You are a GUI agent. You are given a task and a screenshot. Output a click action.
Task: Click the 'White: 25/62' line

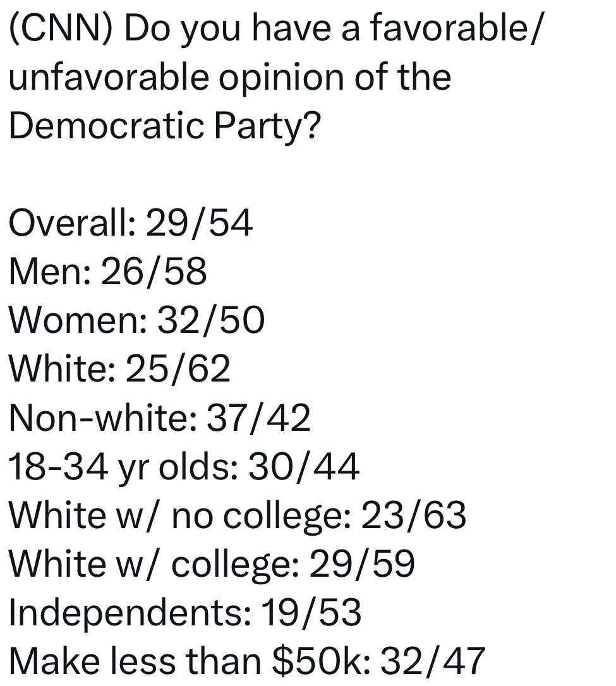[119, 369]
